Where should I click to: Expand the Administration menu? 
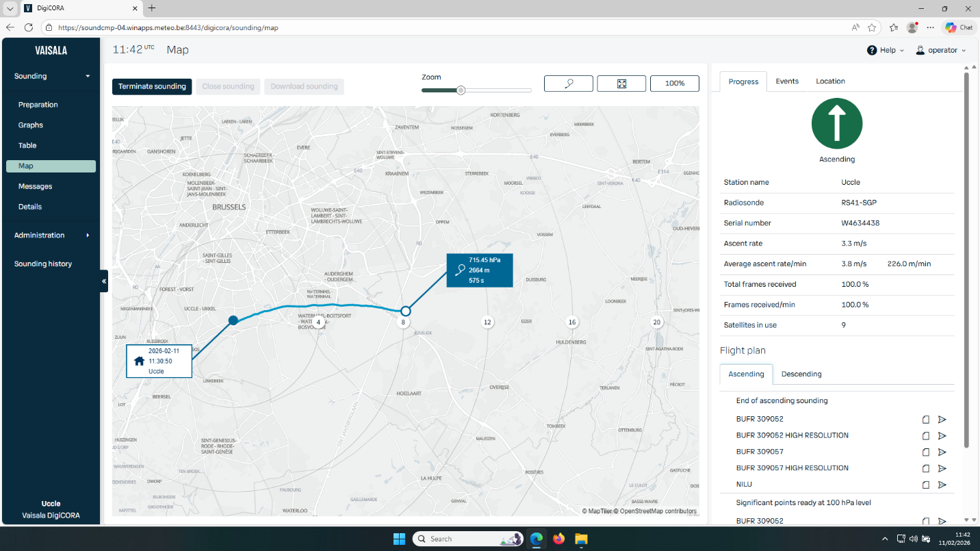point(51,235)
